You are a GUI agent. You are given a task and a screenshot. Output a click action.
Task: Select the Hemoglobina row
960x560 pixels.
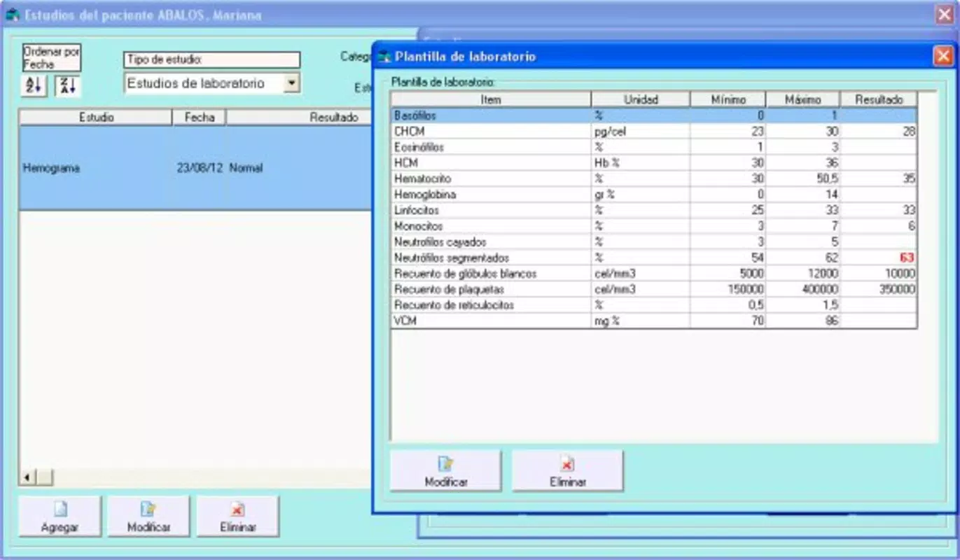pos(654,195)
